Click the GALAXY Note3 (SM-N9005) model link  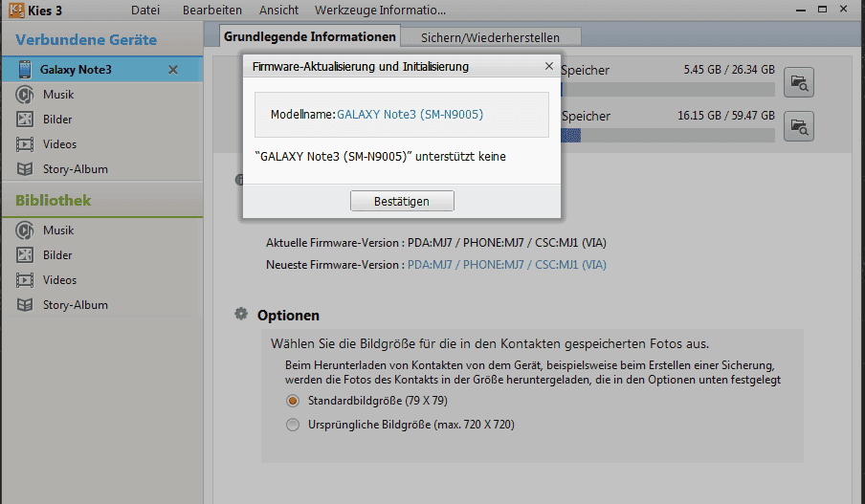[410, 114]
